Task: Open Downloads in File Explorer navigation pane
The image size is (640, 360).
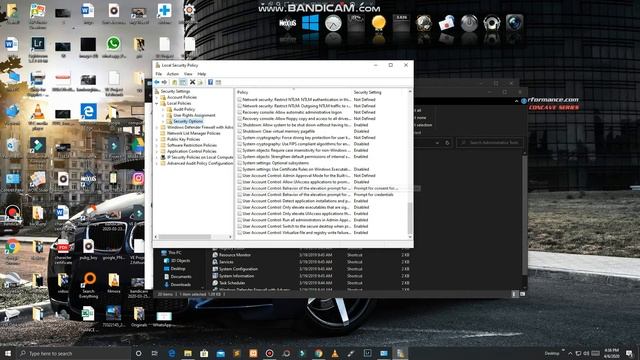Action: point(180,284)
